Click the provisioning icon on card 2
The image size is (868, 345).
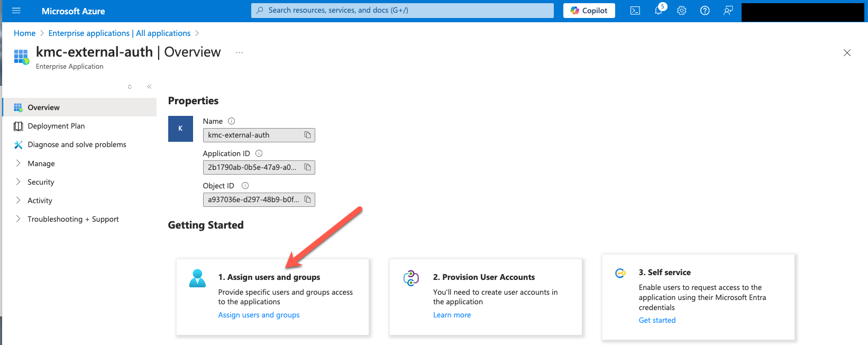point(411,278)
